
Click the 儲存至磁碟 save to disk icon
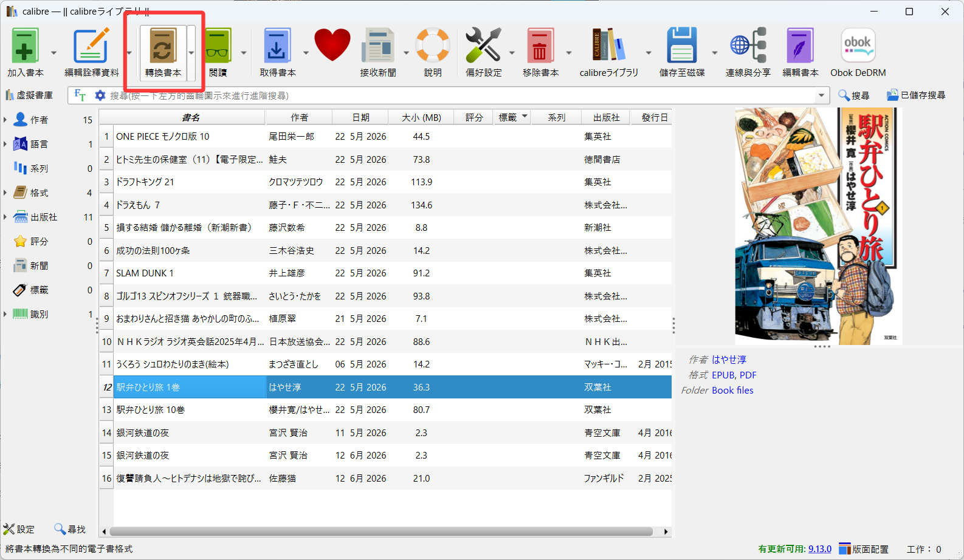point(681,46)
